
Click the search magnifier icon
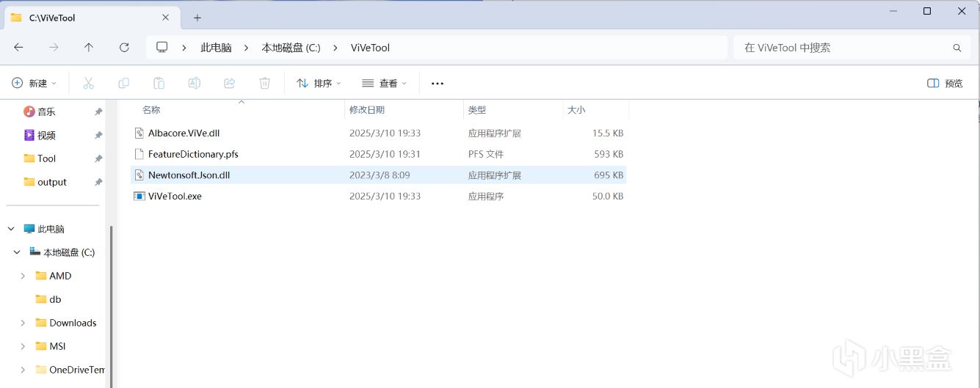pyautogui.click(x=957, y=48)
